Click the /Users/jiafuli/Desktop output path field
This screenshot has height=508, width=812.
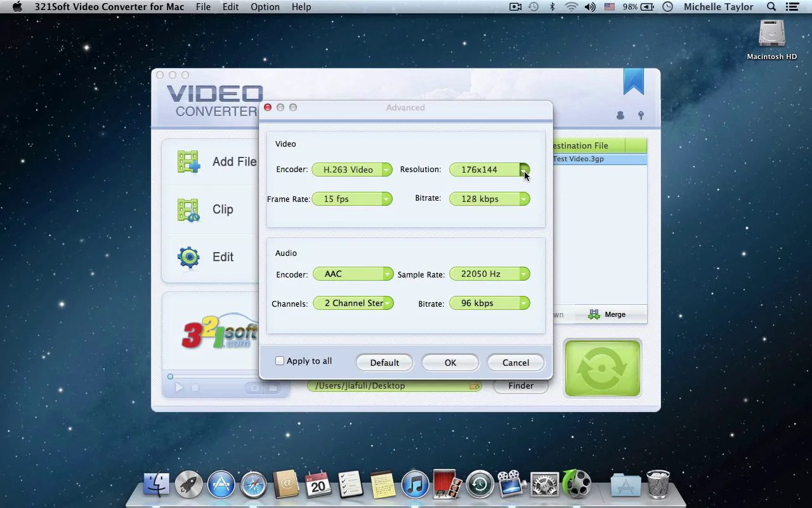(394, 385)
